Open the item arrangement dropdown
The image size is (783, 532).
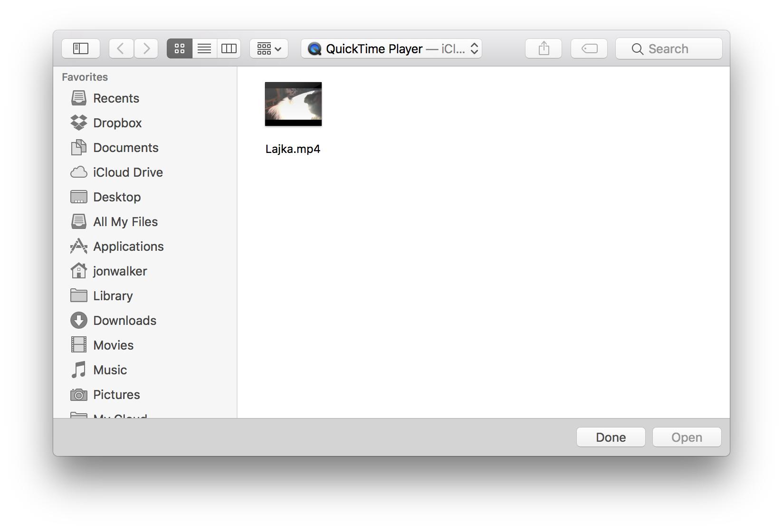(x=269, y=48)
